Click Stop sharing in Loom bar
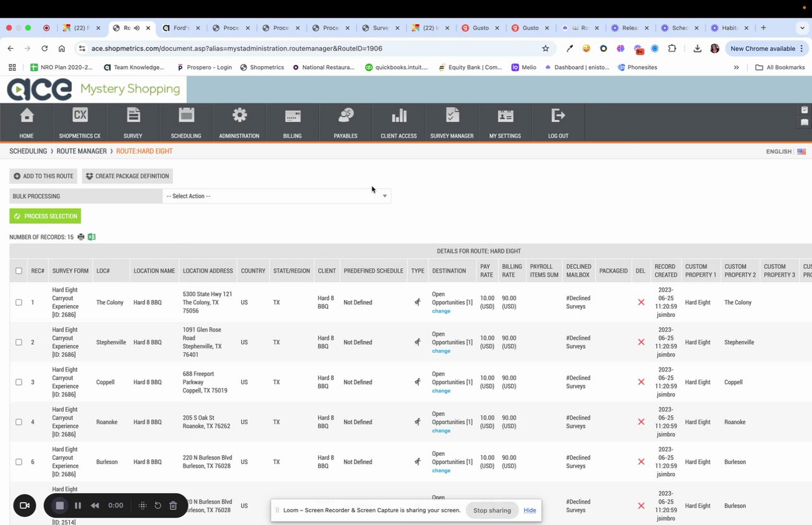 [492, 510]
